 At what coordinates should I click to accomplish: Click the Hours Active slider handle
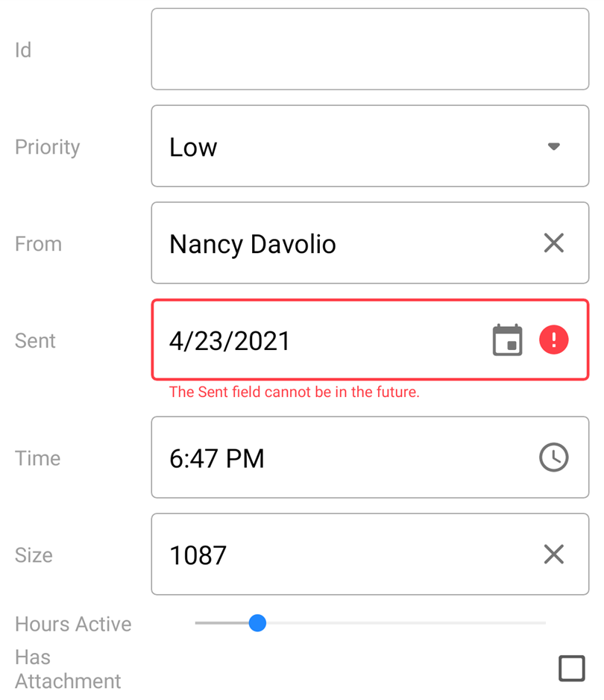pos(257,622)
